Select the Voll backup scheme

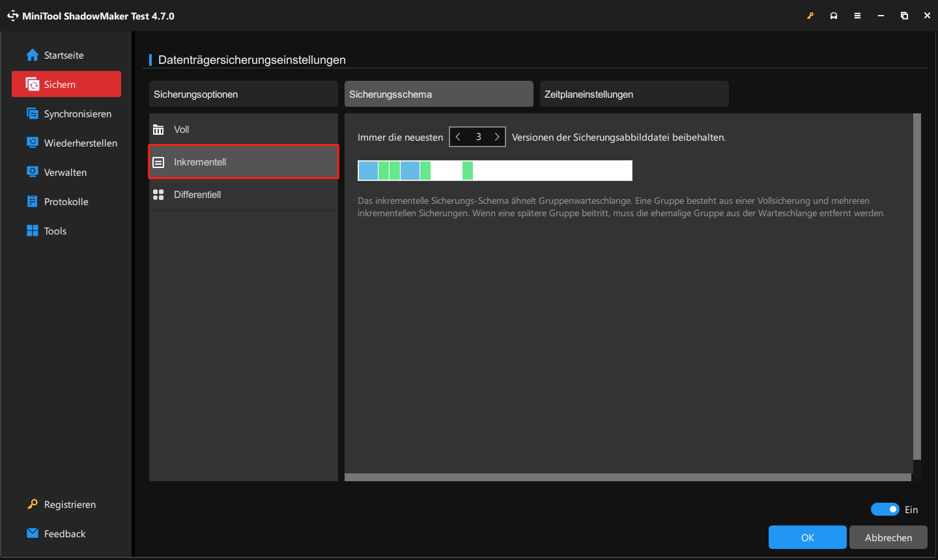(244, 130)
